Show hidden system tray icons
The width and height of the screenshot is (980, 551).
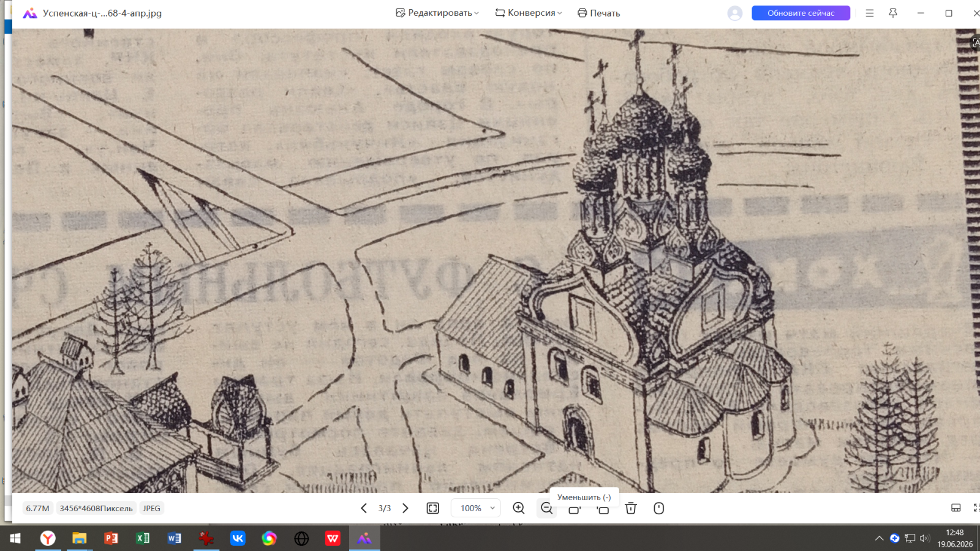pyautogui.click(x=880, y=538)
